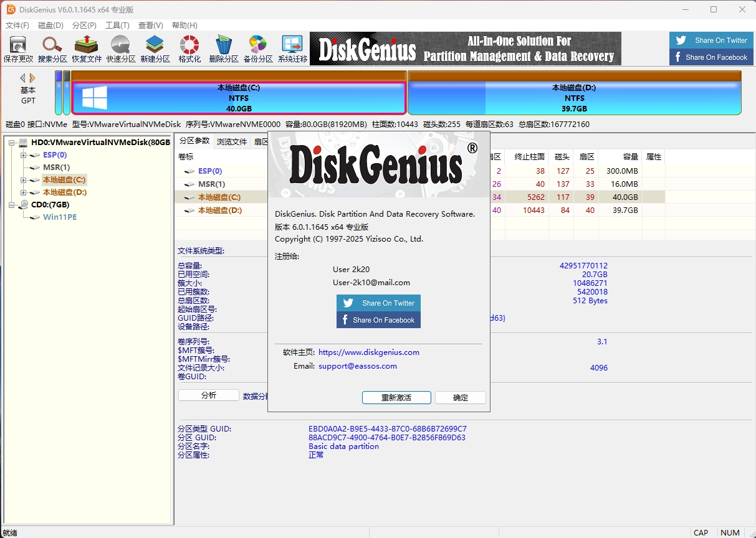This screenshot has height=538, width=756.
Task: Click the Quick Partition (快速分区) icon
Action: [121, 48]
